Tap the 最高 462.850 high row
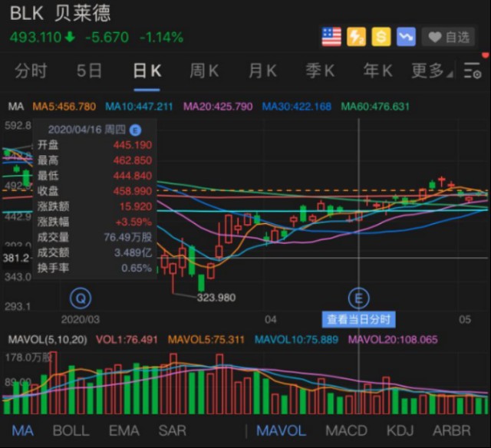Screen dimensions: 491x448 (x=94, y=160)
